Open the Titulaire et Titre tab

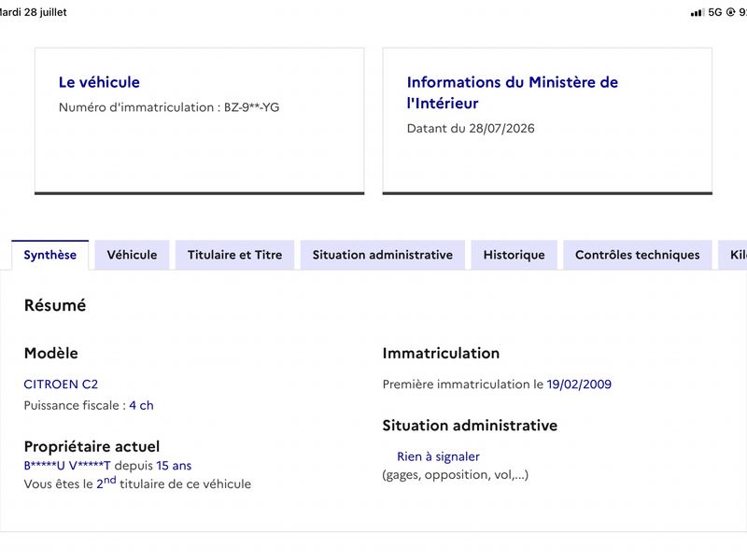click(235, 255)
